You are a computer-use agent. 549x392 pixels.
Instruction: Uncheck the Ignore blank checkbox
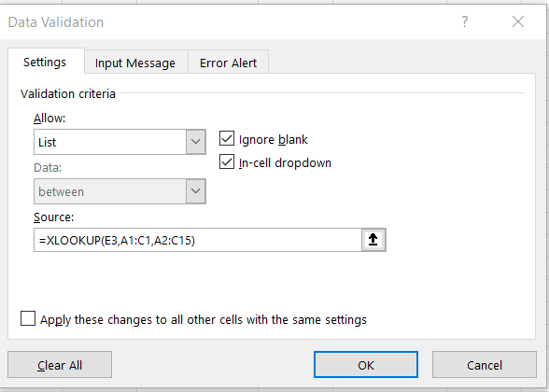(227, 138)
